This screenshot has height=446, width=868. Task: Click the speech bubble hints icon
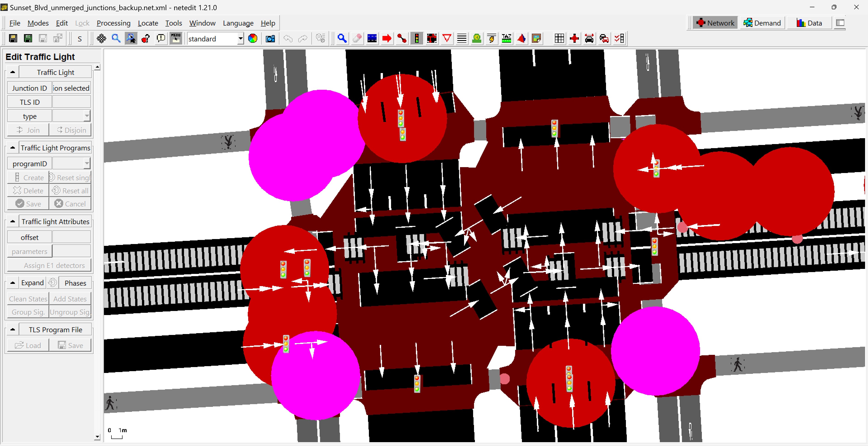(161, 38)
